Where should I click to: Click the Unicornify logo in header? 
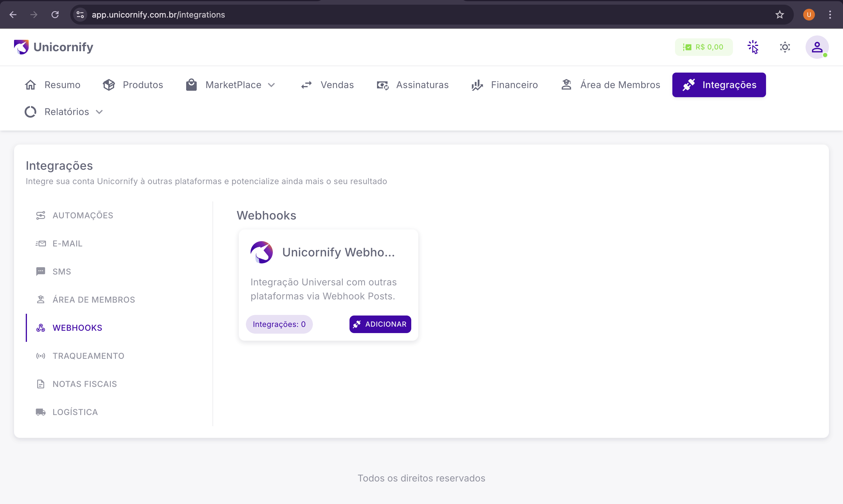click(x=54, y=47)
